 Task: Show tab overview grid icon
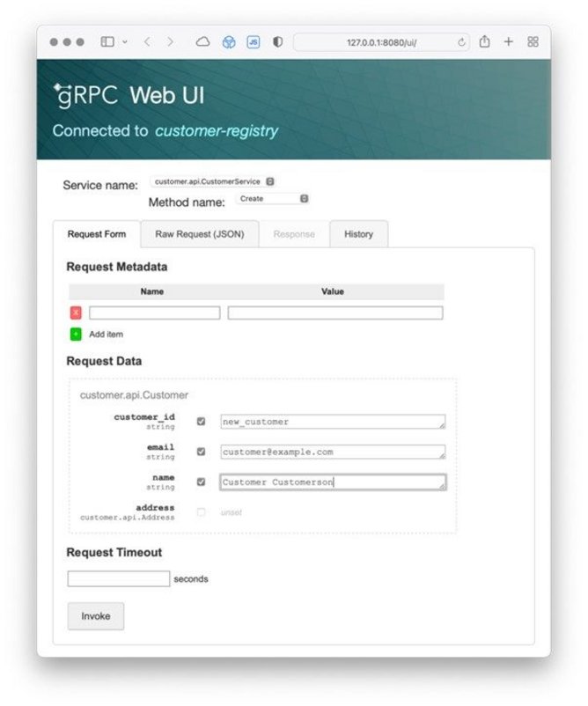point(533,42)
